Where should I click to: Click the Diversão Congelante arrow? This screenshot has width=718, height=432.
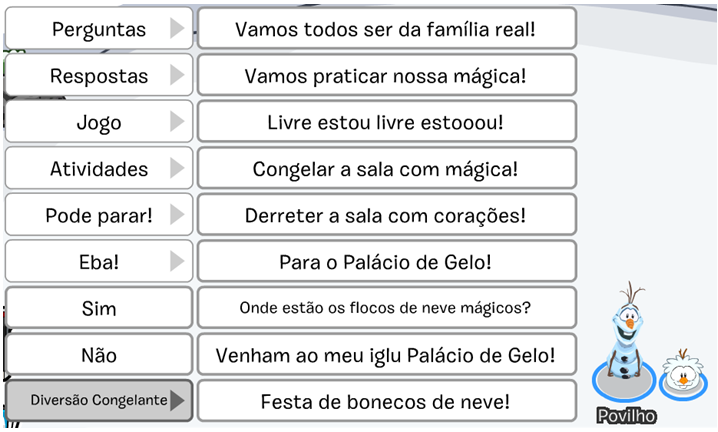pos(177,401)
